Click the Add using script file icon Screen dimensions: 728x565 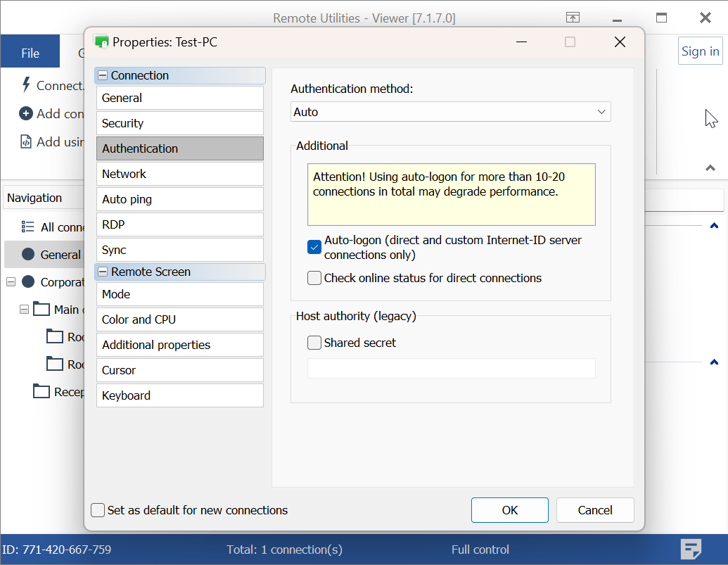(26, 141)
